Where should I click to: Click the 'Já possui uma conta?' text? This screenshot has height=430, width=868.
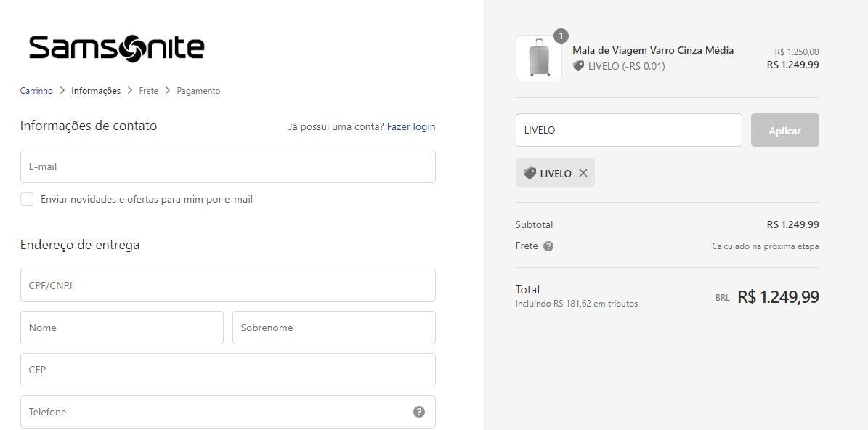tap(336, 126)
